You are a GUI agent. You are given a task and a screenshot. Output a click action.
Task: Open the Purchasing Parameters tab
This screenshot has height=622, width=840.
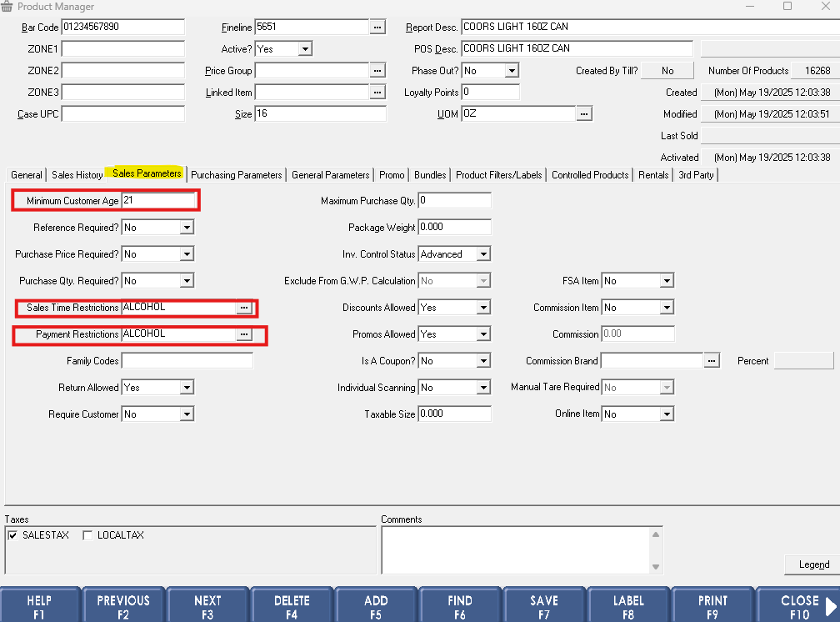237,175
